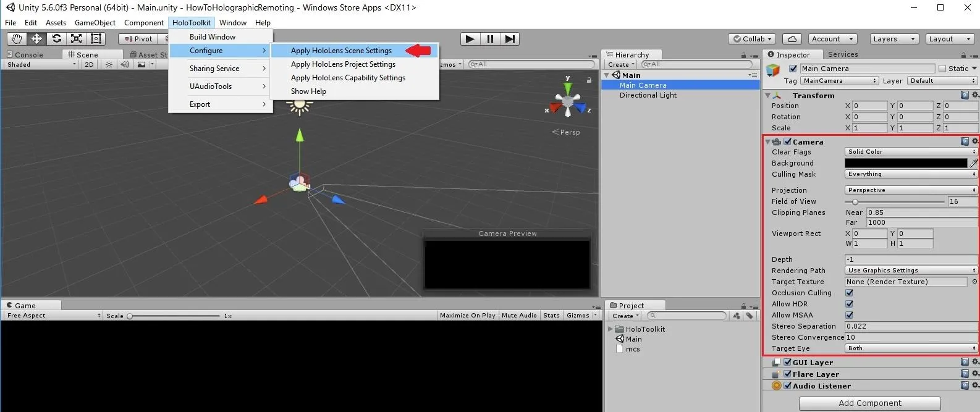Select the Hand tool in toolbar
This screenshot has width=980, height=412.
tap(17, 39)
